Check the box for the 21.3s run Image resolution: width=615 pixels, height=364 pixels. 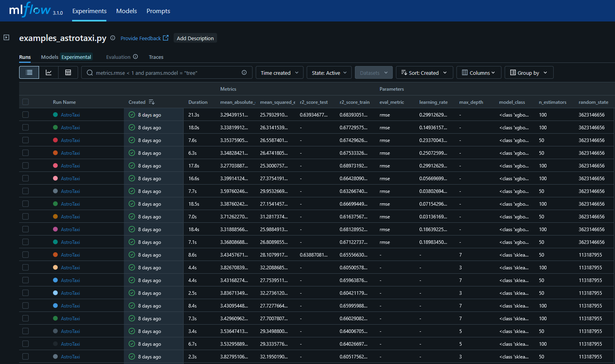coord(25,115)
